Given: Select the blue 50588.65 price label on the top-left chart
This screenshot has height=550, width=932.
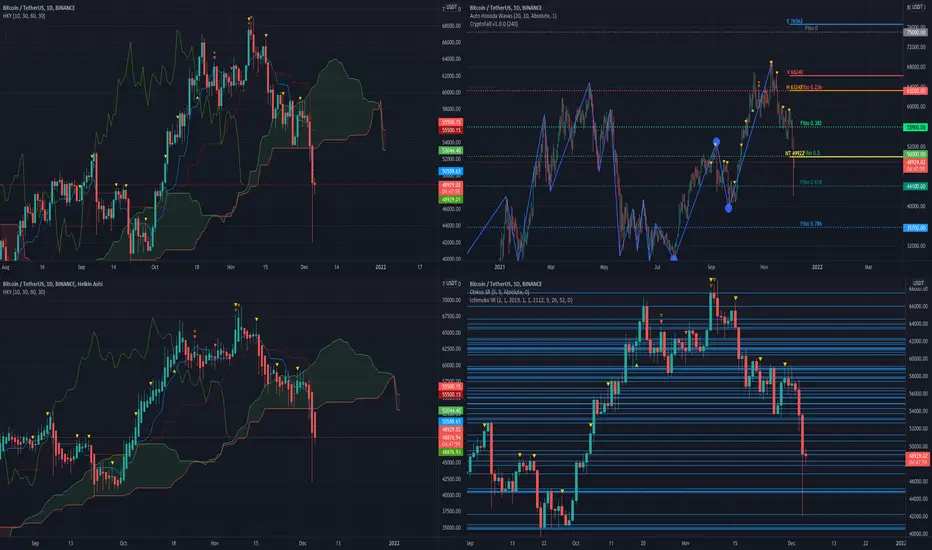Looking at the screenshot, I should click(x=451, y=171).
